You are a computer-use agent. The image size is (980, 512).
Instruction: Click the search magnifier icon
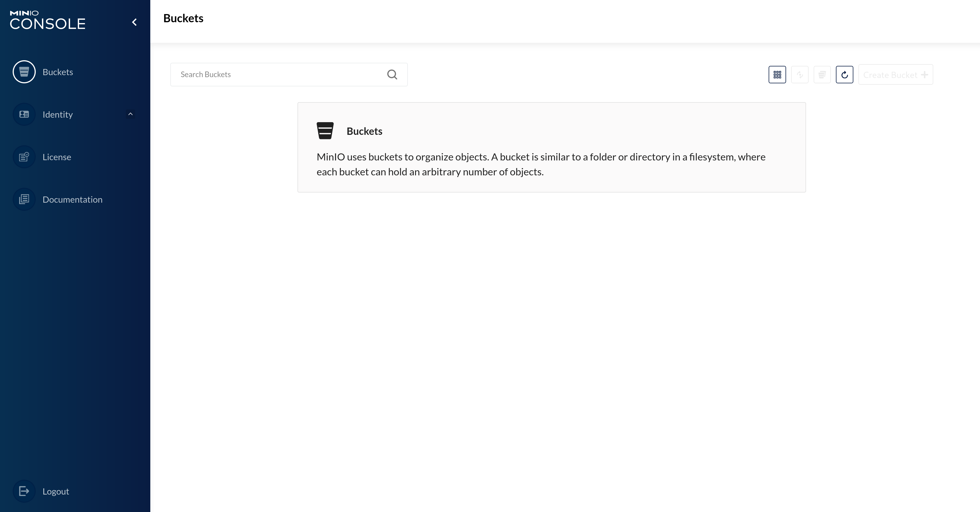(392, 74)
